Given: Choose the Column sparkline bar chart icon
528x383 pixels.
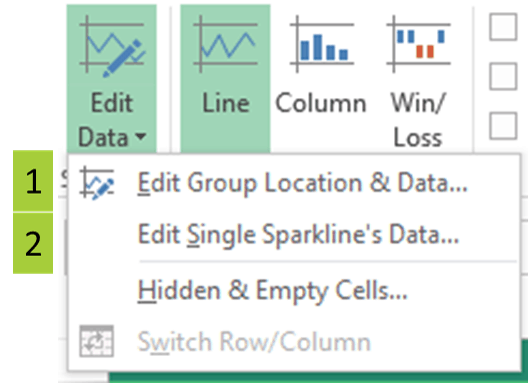Looking at the screenshot, I should (322, 44).
